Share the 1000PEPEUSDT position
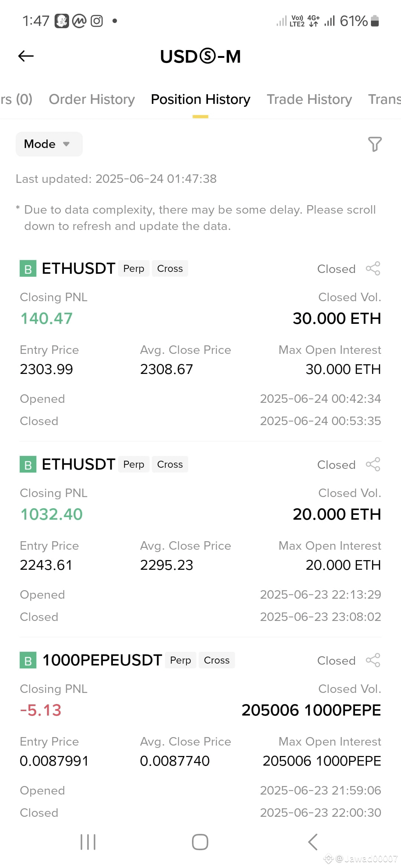 (373, 660)
